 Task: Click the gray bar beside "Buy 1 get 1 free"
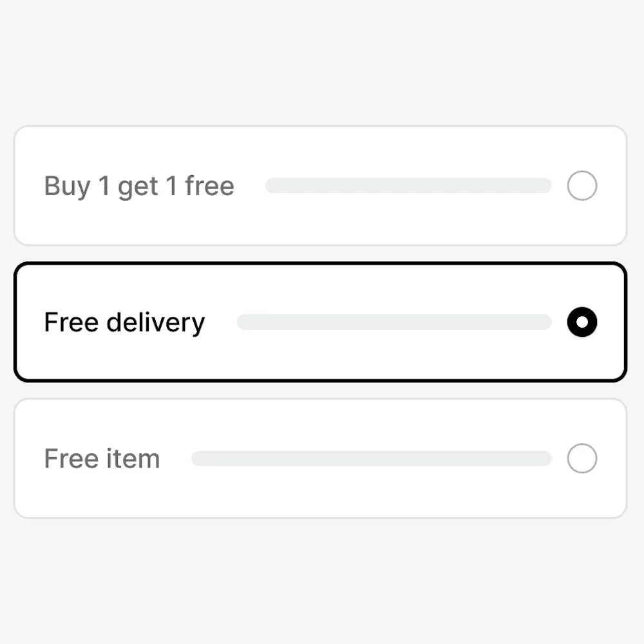tap(408, 186)
